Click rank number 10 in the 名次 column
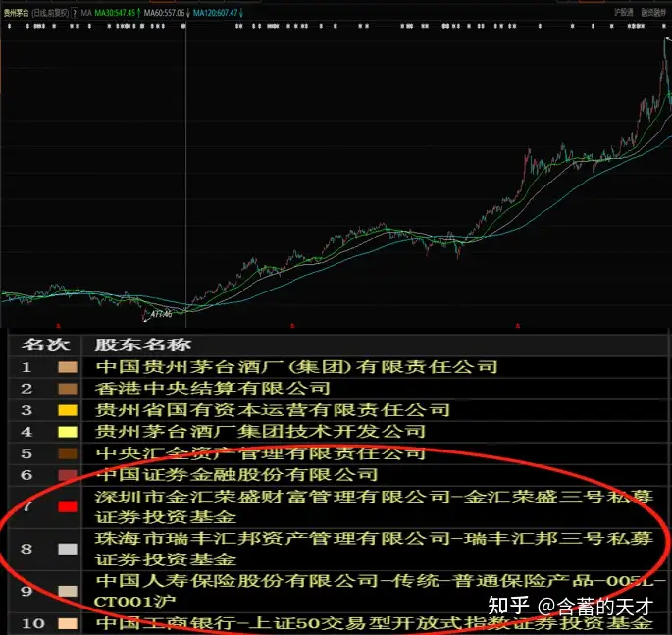 (x=32, y=623)
